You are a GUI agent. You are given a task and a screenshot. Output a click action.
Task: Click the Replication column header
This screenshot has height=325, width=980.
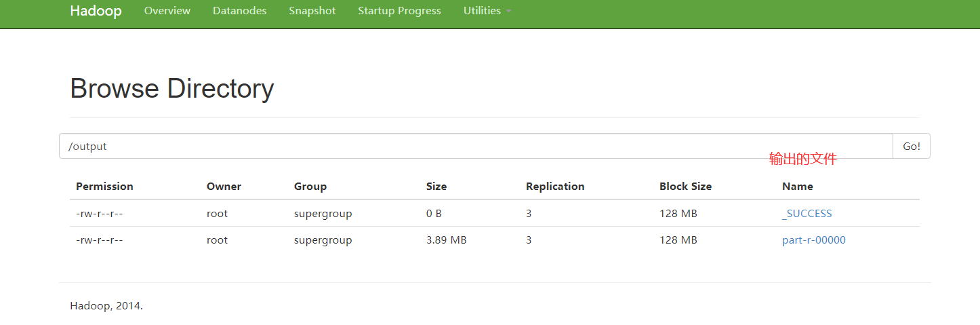(555, 186)
